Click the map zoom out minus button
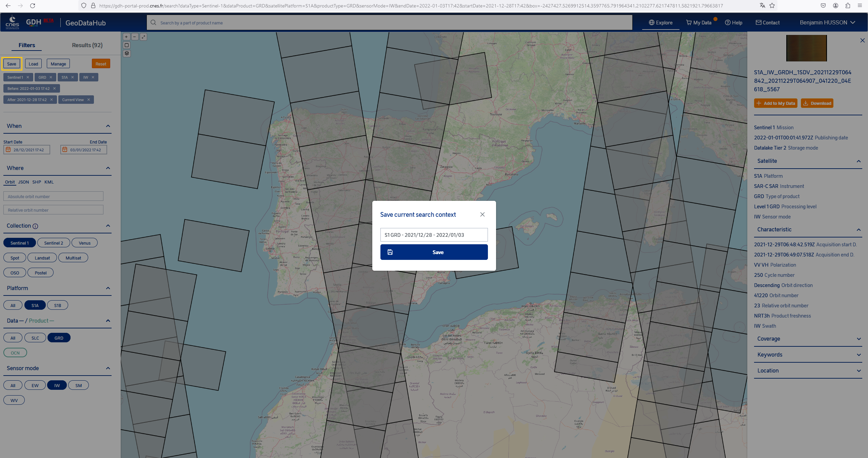This screenshot has height=458, width=868. click(x=135, y=37)
